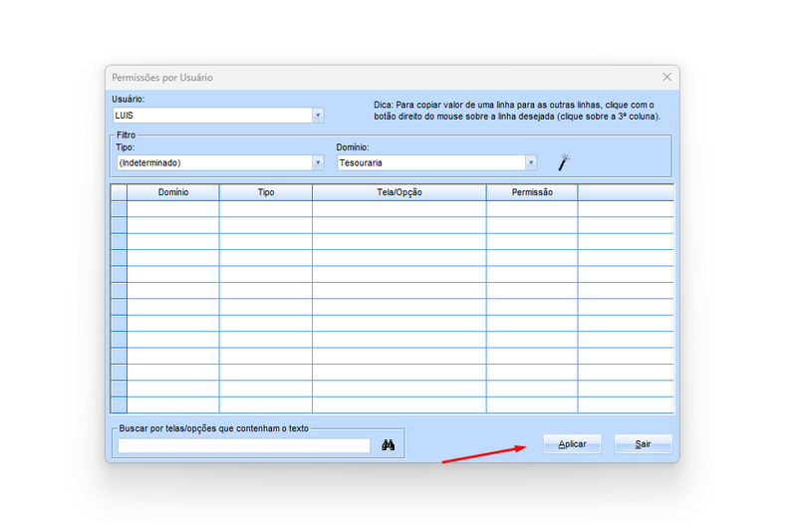Expand the Domínio filter dropdown arrow
This screenshot has width=797, height=532.
(x=531, y=162)
